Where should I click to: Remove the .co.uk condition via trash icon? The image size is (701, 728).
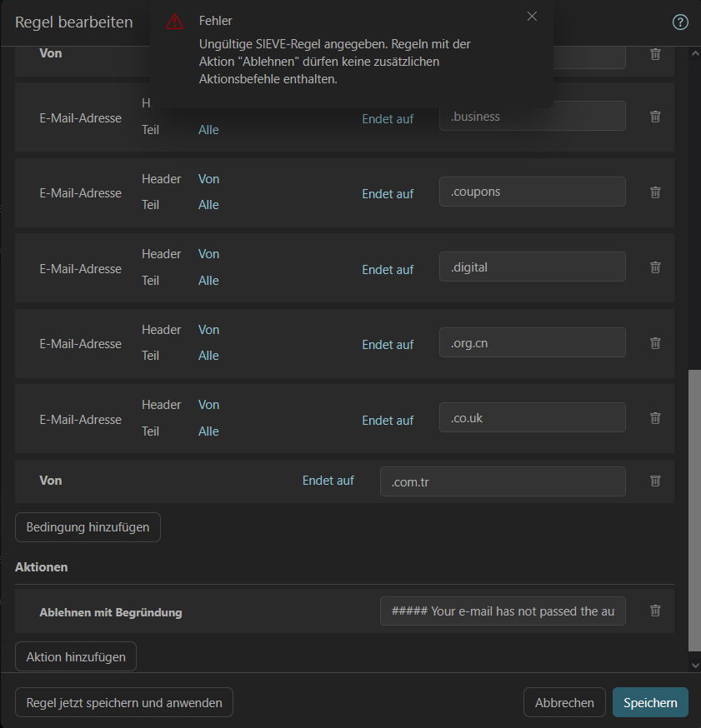[655, 418]
